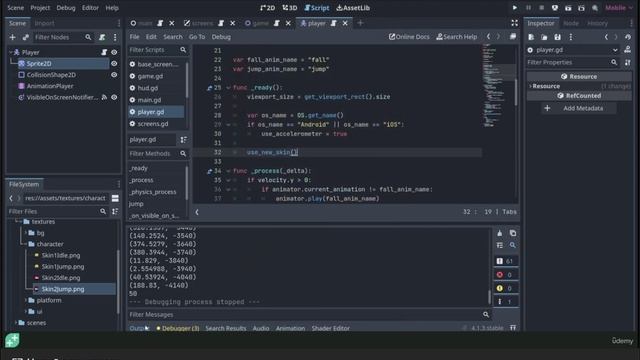The image size is (640, 360).
Task: Open hud.gd in the script list
Action: click(x=148, y=88)
